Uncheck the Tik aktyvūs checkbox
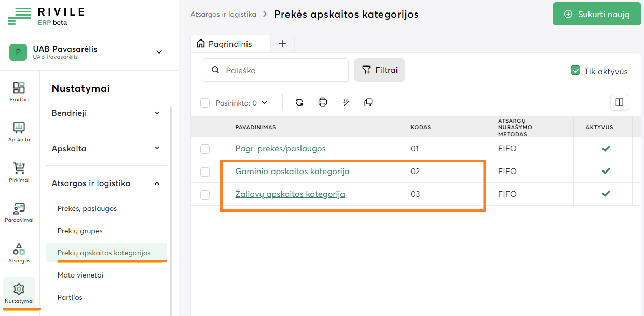The image size is (644, 316). (575, 71)
